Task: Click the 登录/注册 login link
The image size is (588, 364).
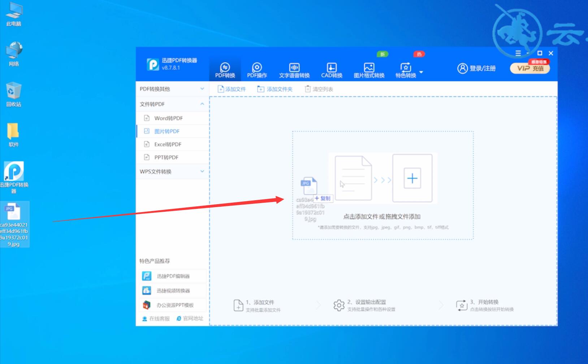Action: point(476,68)
